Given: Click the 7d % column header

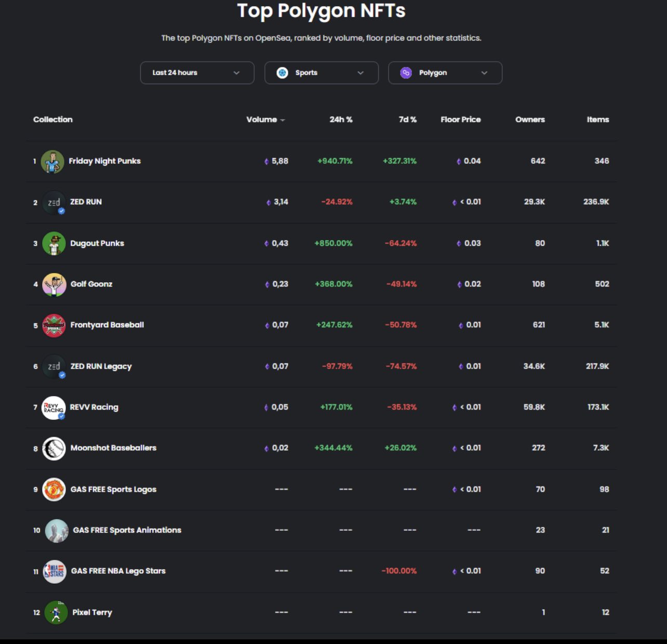Looking at the screenshot, I should (408, 120).
